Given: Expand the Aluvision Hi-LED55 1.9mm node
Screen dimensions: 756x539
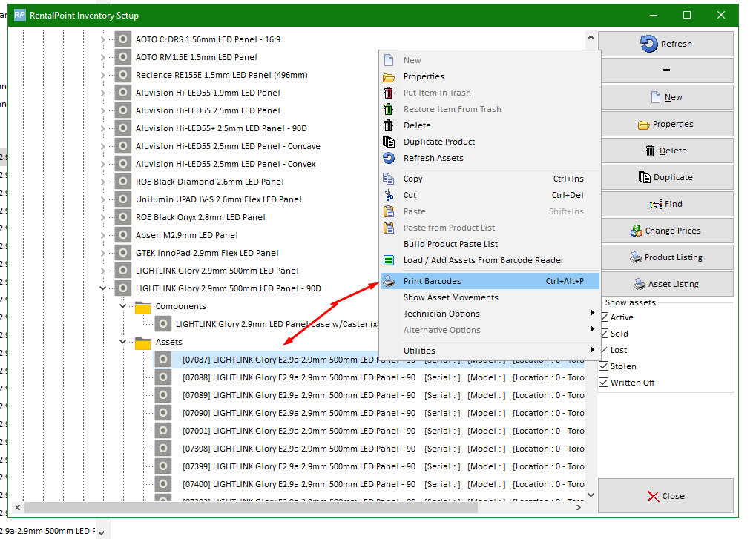Looking at the screenshot, I should [102, 93].
